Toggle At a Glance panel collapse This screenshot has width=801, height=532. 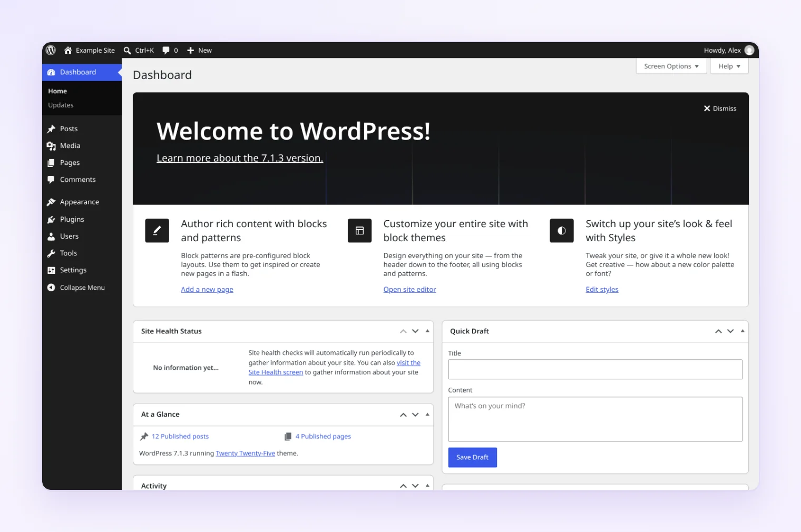pos(427,415)
